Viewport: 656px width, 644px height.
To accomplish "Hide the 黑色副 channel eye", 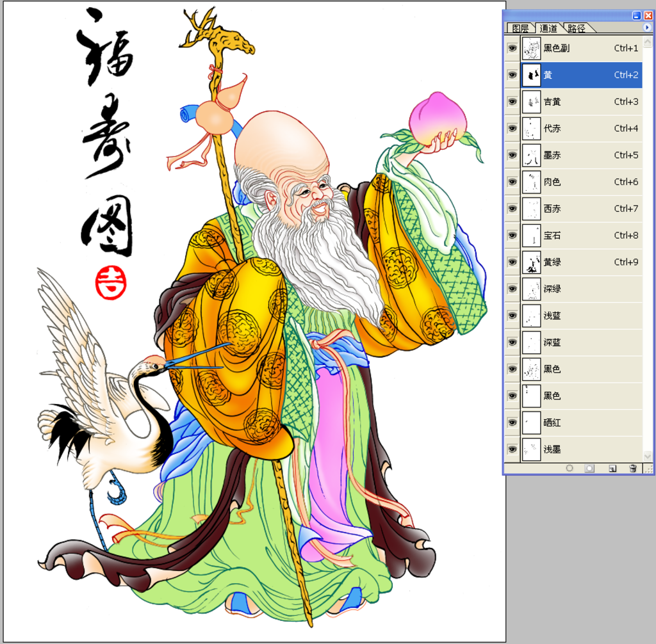I will click(512, 48).
